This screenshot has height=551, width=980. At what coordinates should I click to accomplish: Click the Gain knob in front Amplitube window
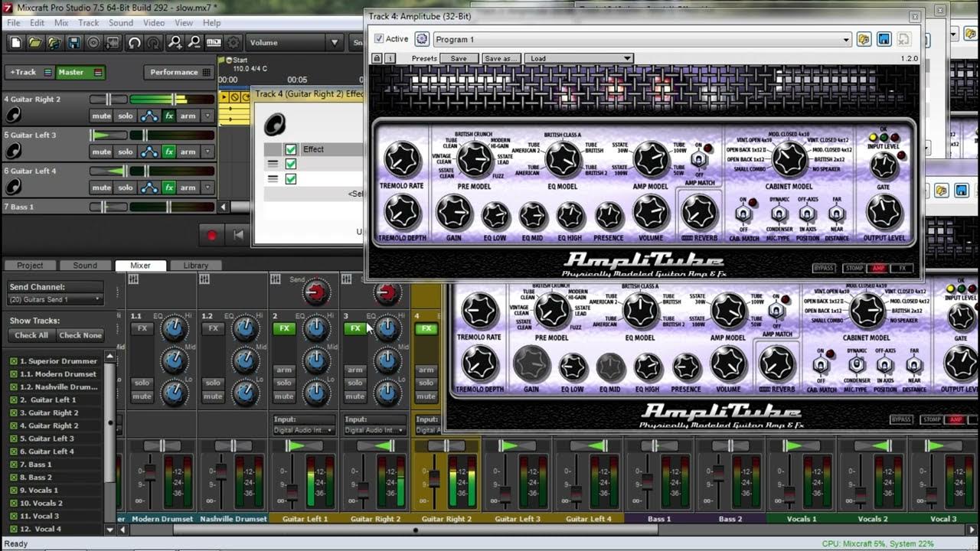(x=454, y=214)
